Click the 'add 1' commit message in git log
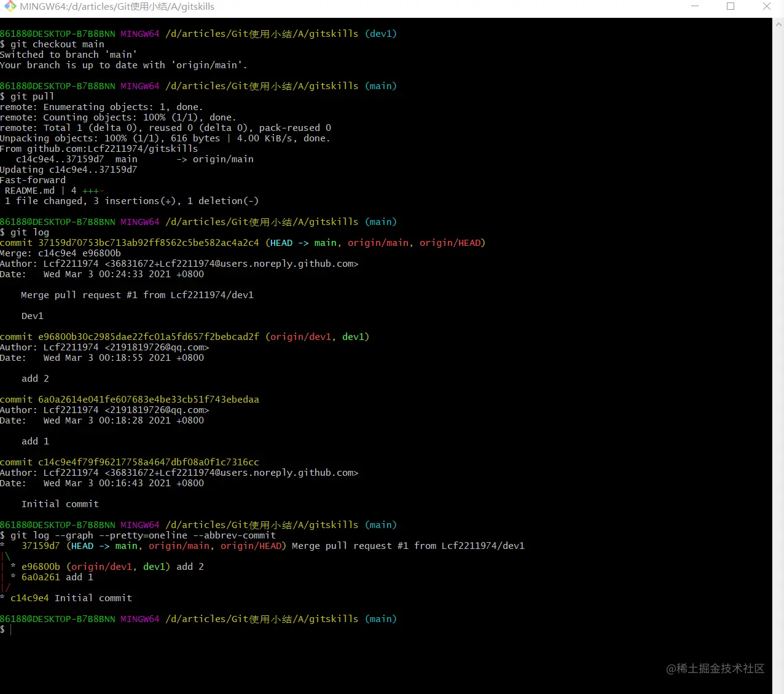Screen dimensions: 784x694 pos(35,441)
